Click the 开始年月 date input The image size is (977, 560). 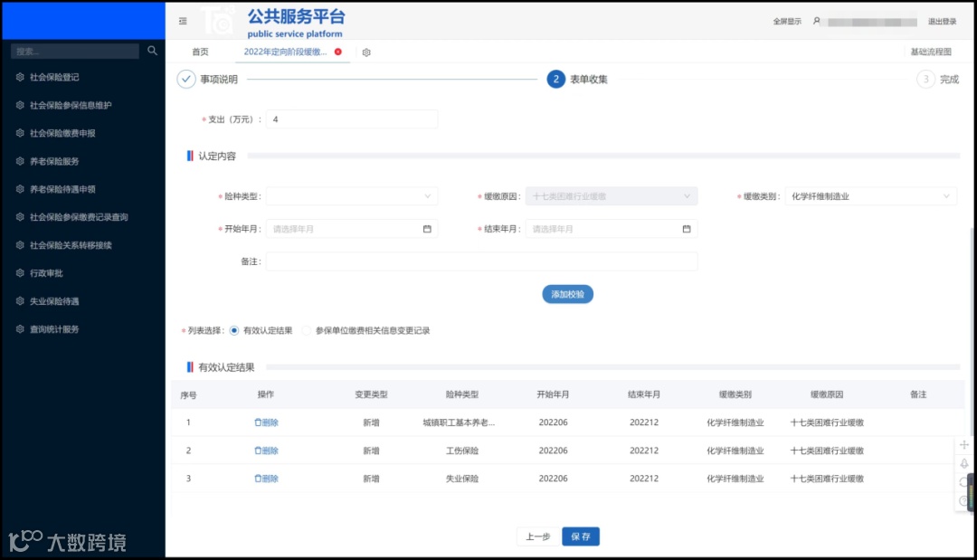352,229
